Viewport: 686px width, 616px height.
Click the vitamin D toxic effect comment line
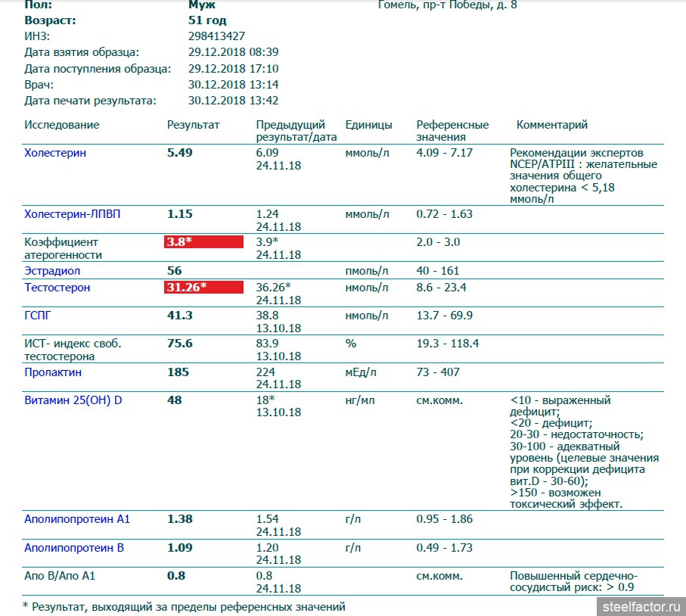point(566,498)
